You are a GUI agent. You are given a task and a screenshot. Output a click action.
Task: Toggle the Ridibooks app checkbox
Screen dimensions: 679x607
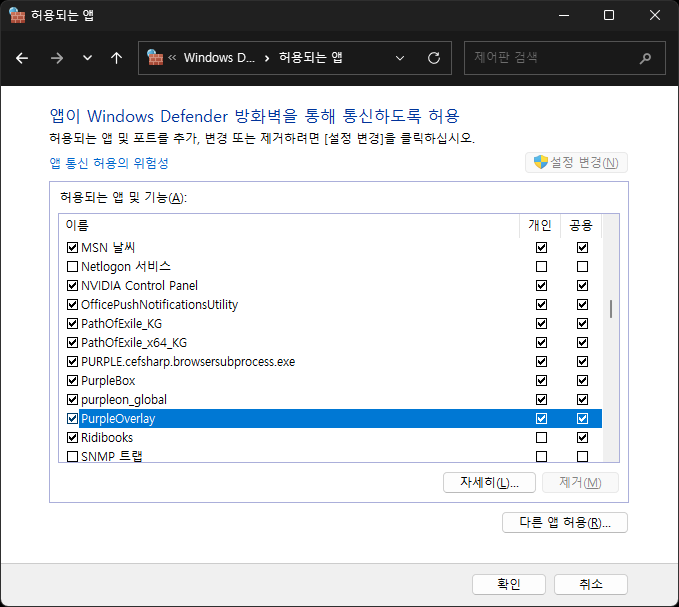click(x=72, y=438)
